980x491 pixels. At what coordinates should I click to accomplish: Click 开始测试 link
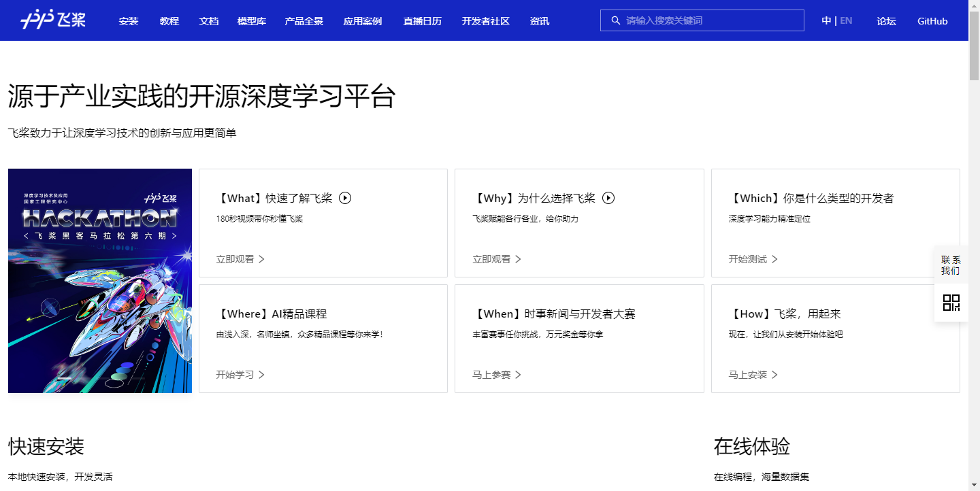tap(747, 259)
